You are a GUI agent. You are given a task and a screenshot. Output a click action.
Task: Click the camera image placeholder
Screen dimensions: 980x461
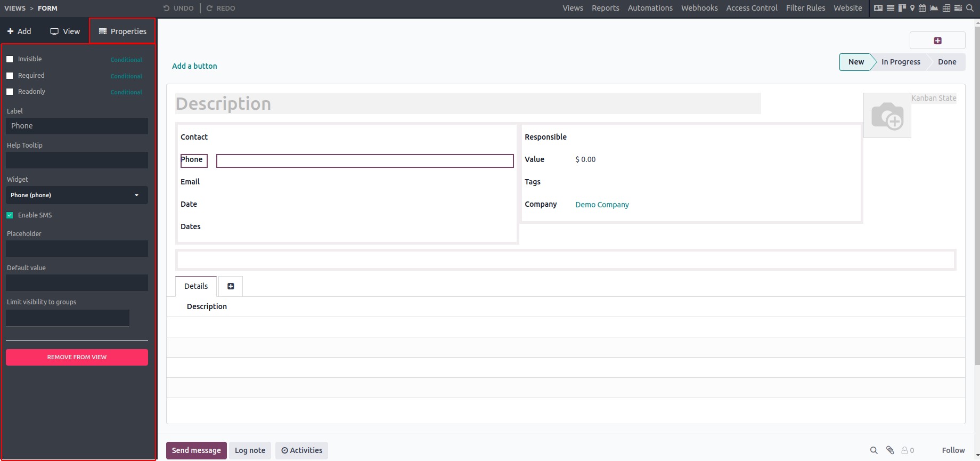click(887, 115)
